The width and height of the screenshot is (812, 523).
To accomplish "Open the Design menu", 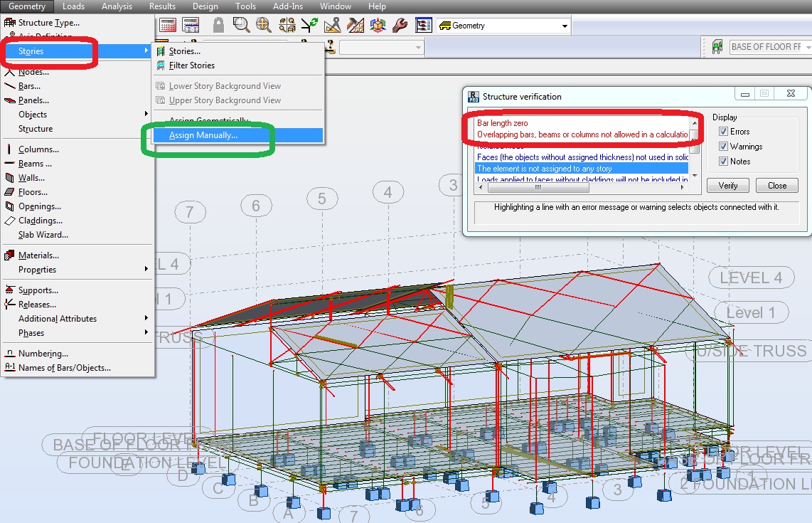I will click(x=205, y=6).
